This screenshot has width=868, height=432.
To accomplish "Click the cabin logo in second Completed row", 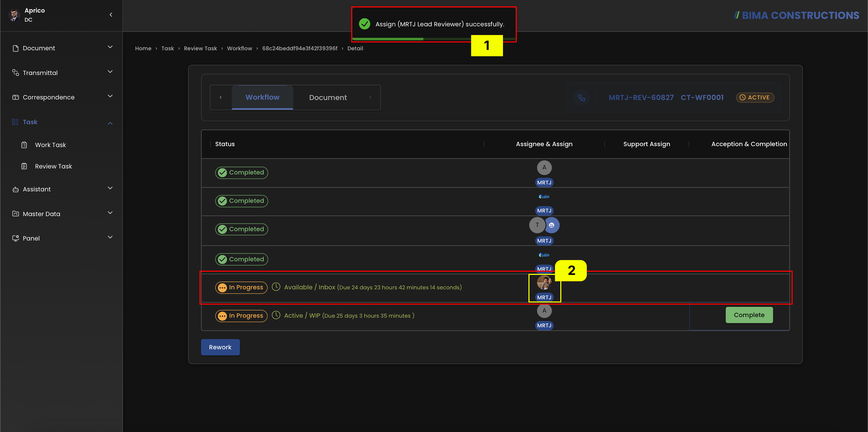I will point(544,196).
